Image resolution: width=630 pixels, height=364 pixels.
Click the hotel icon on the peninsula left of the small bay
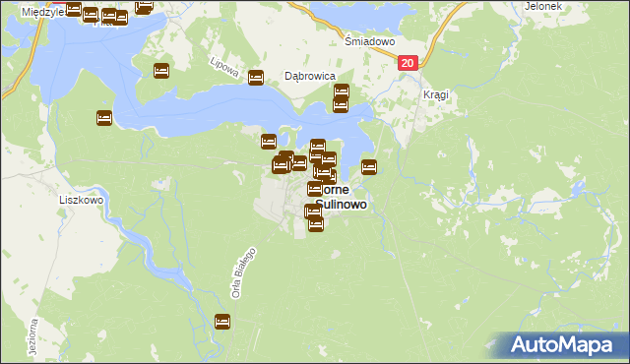pos(269,142)
